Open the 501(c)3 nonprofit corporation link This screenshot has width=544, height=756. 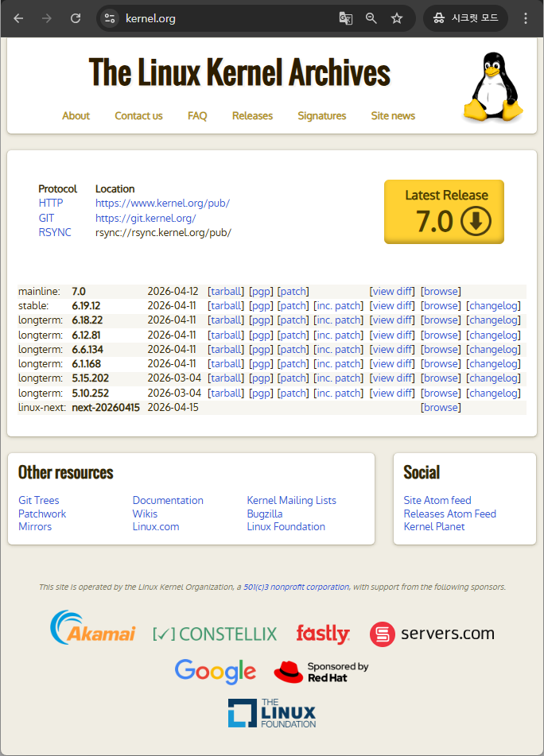[296, 587]
